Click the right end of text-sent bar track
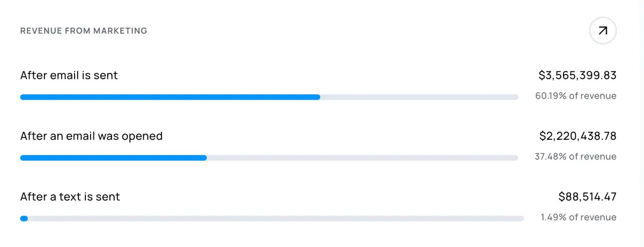 521,218
